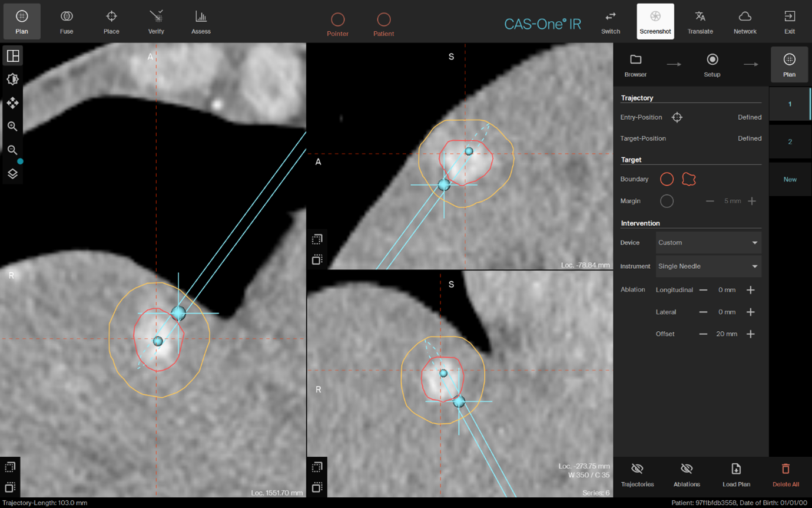Open the Assess tool
This screenshot has height=508, width=812.
coord(201,21)
